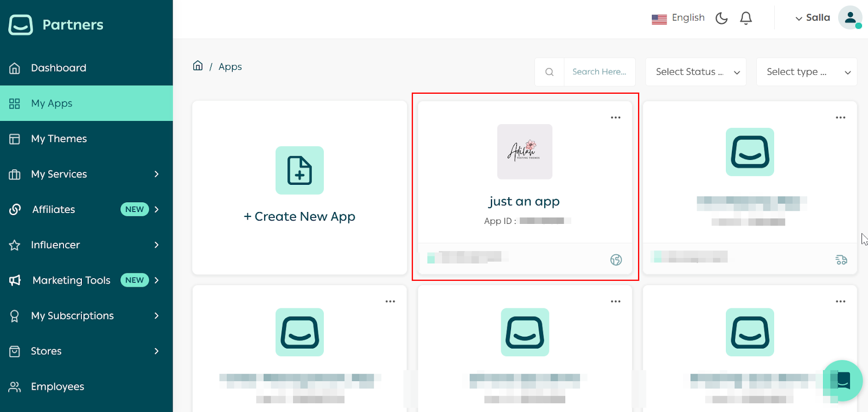Open the just an app thumbnail
This screenshot has height=412, width=868.
tap(525, 152)
